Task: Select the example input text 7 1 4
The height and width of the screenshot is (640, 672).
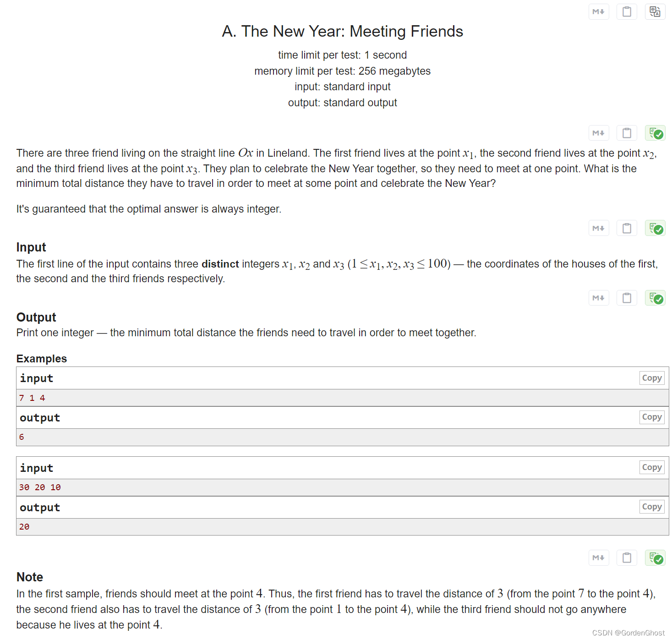Action: [x=32, y=398]
